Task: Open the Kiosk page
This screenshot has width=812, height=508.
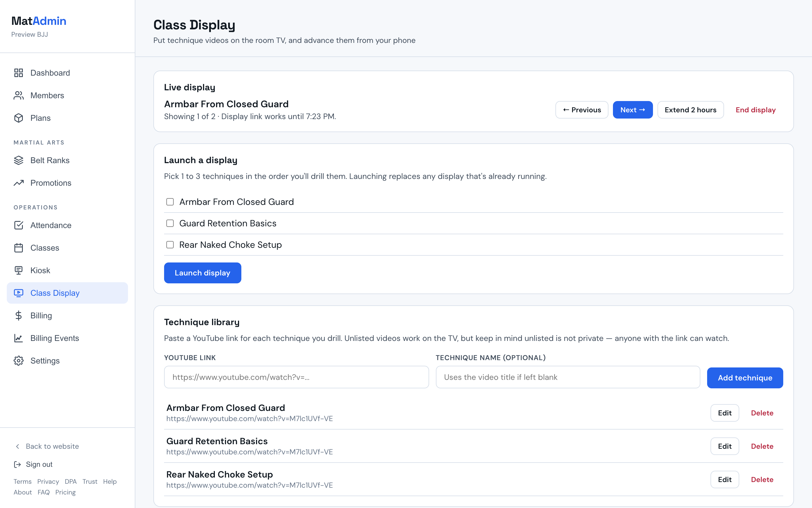Action: [x=67, y=270]
